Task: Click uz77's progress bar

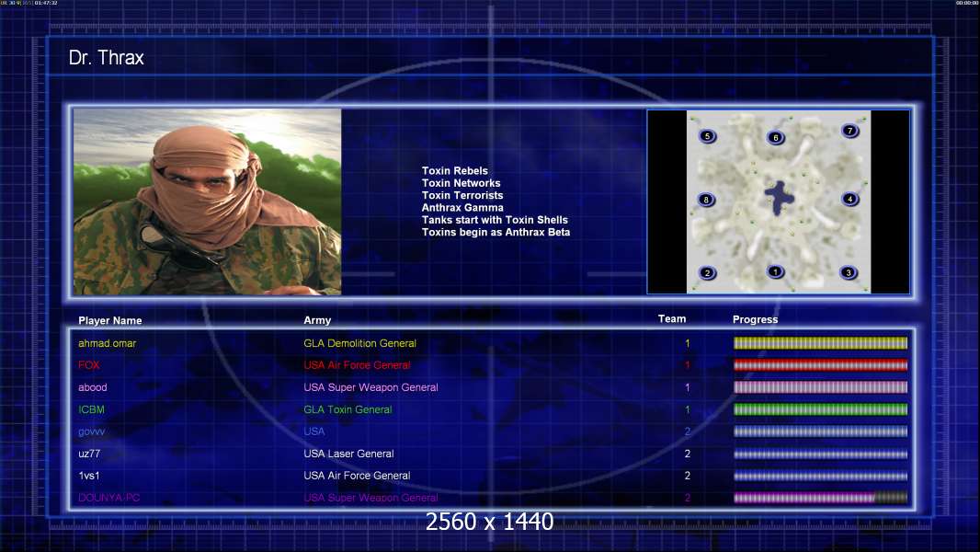Action: (820, 454)
